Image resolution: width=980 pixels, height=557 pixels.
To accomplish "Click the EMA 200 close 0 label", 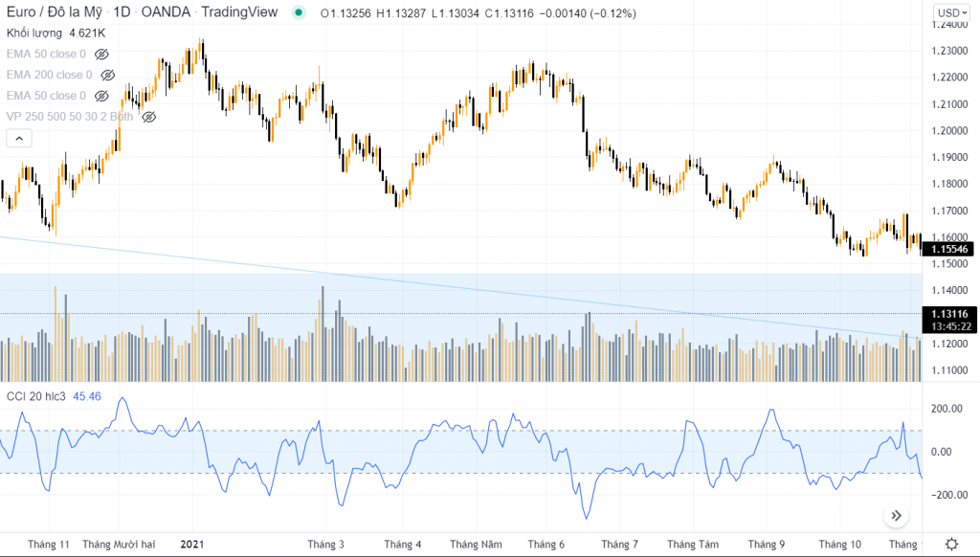I will click(50, 75).
